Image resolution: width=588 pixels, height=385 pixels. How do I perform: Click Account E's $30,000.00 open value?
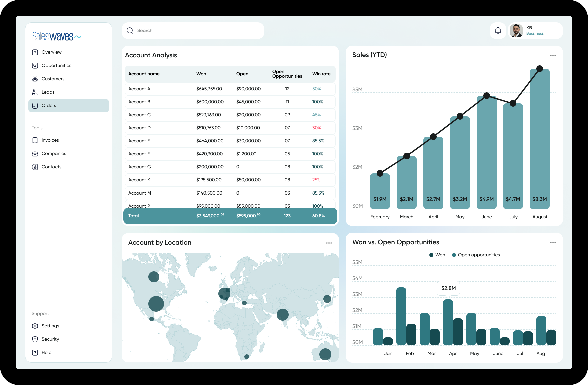[249, 141]
